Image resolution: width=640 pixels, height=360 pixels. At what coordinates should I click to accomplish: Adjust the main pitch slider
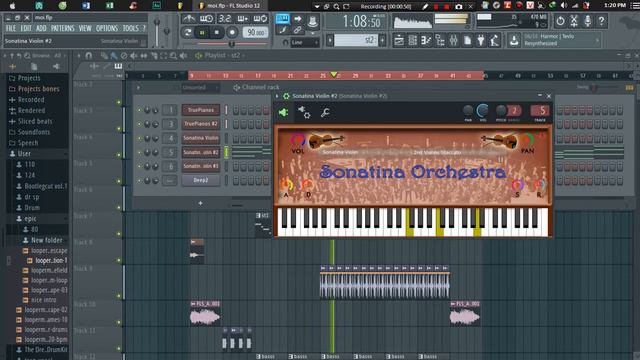[x=167, y=32]
